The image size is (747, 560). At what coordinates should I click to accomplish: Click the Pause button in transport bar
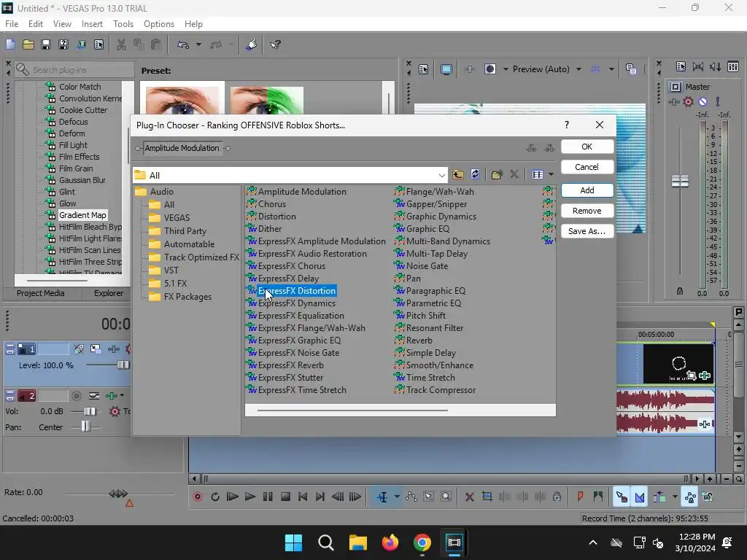(268, 497)
